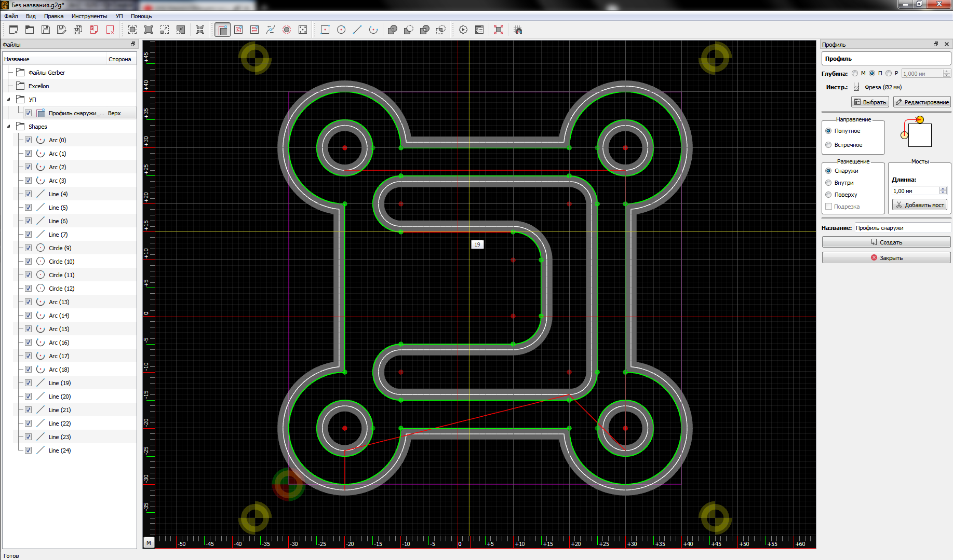This screenshot has height=560, width=953.
Task: Click the Создать button
Action: tap(886, 242)
